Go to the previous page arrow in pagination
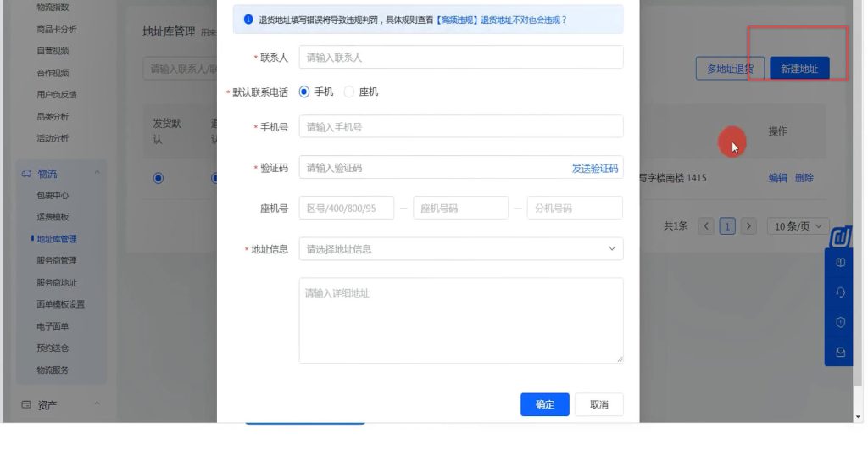Image resolution: width=868 pixels, height=456 pixels. (x=706, y=226)
